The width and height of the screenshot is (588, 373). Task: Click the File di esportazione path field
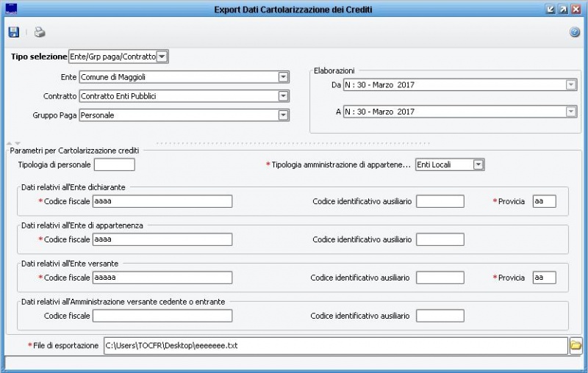click(x=336, y=345)
